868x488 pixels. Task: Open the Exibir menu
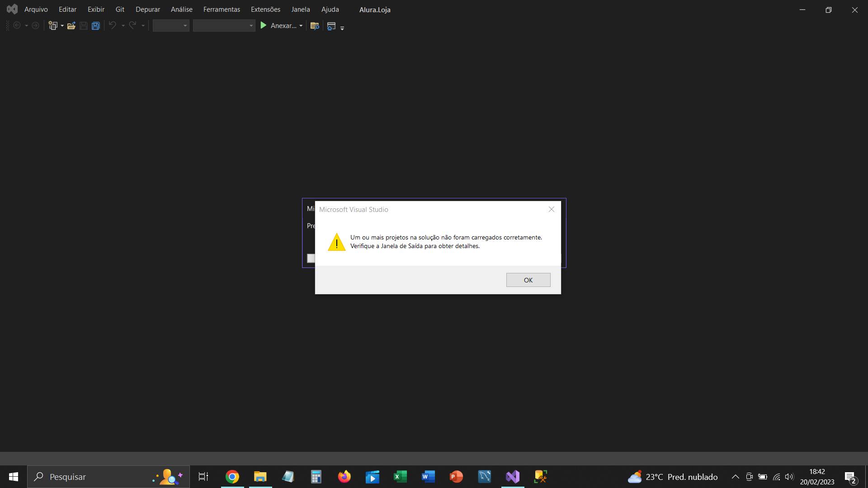pyautogui.click(x=96, y=9)
